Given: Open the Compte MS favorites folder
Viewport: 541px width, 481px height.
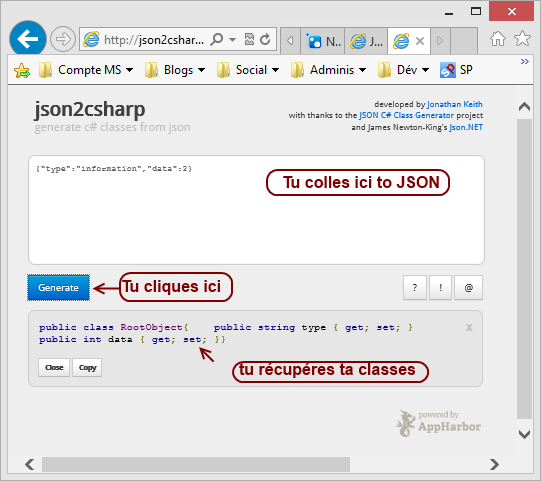Looking at the screenshot, I should tap(86, 70).
